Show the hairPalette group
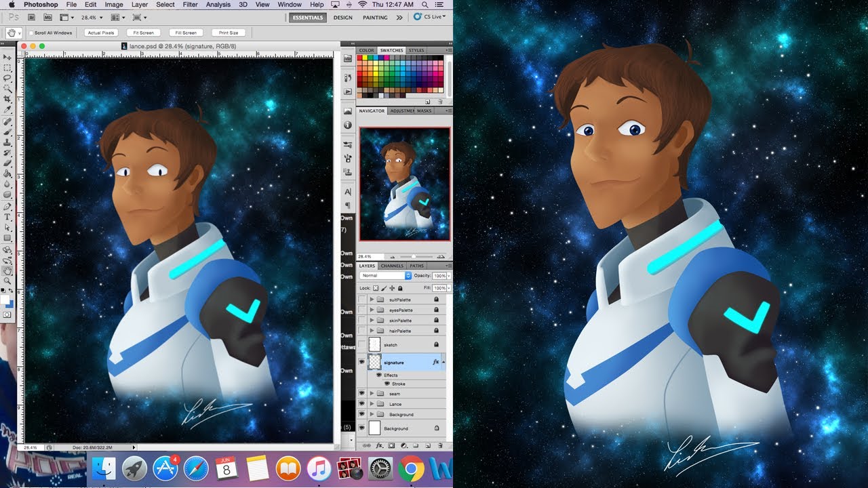 tap(361, 331)
